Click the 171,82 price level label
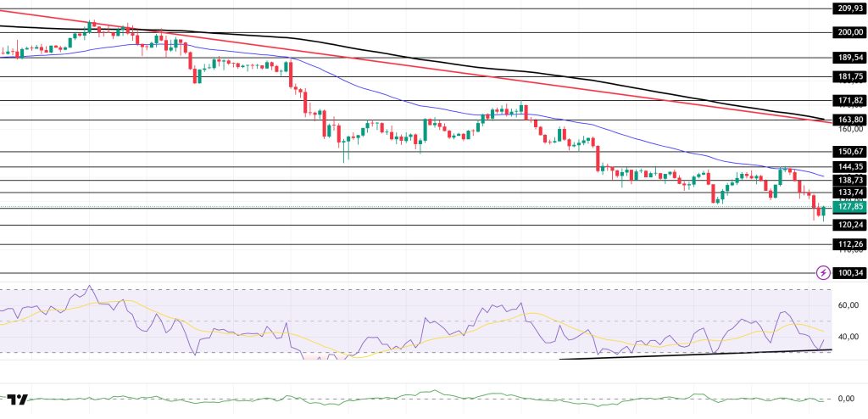868x419 pixels. point(849,100)
